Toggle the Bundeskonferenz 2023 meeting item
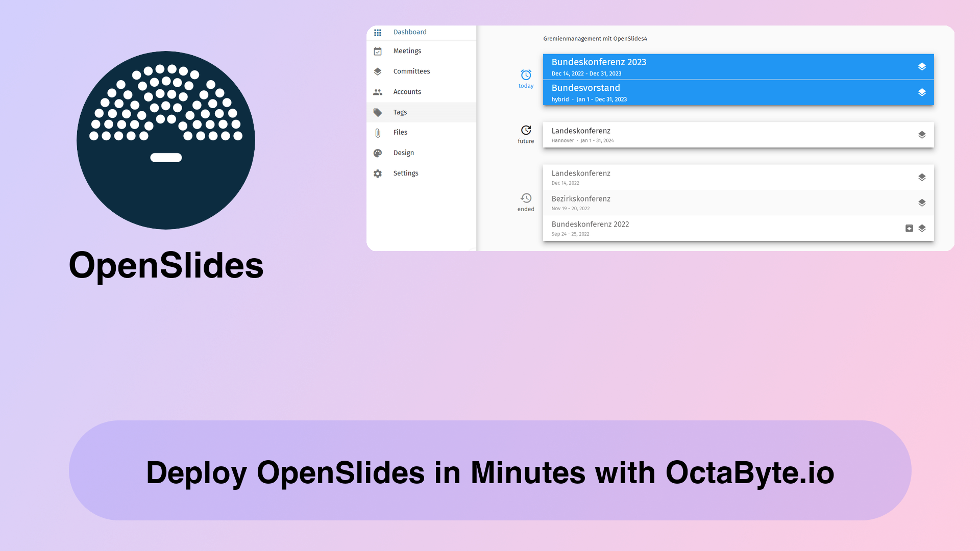This screenshot has height=551, width=980. (739, 67)
